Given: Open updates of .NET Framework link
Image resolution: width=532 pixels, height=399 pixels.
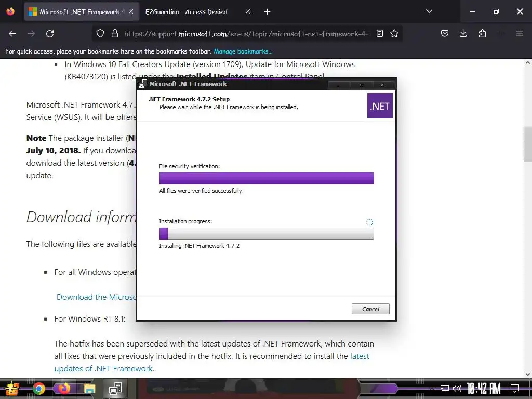Looking at the screenshot, I should (104, 369).
